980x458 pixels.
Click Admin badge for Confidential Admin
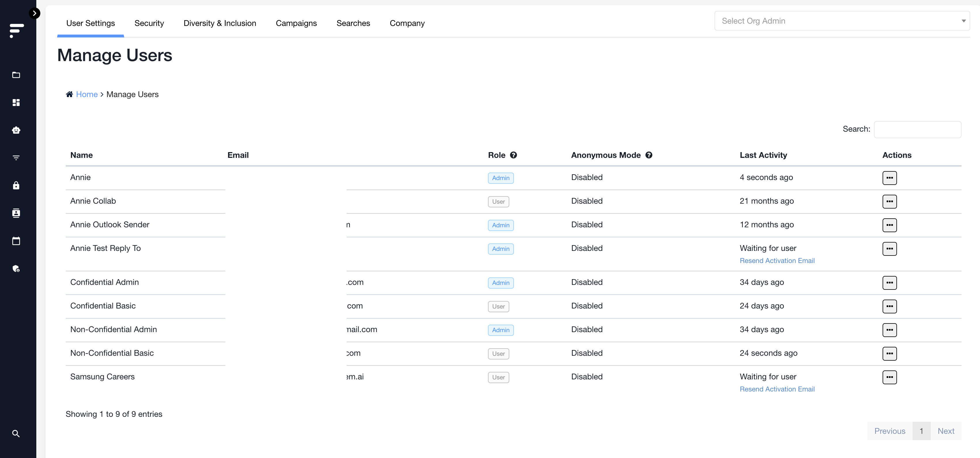click(501, 283)
